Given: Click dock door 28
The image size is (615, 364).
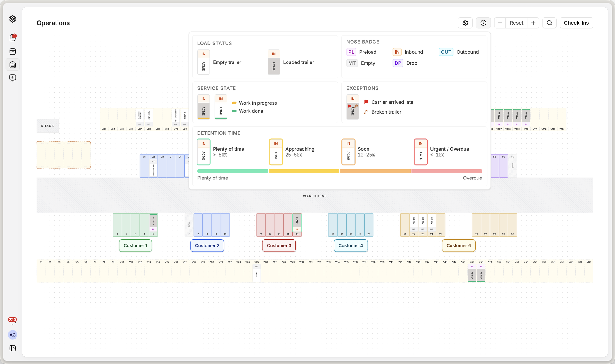Looking at the screenshot, I should click(x=495, y=225).
